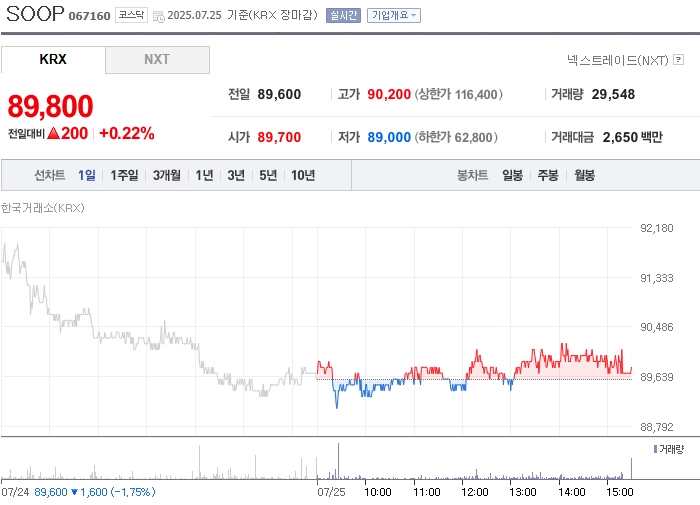Click the 한국거래소(KRX) chart label

(x=42, y=208)
